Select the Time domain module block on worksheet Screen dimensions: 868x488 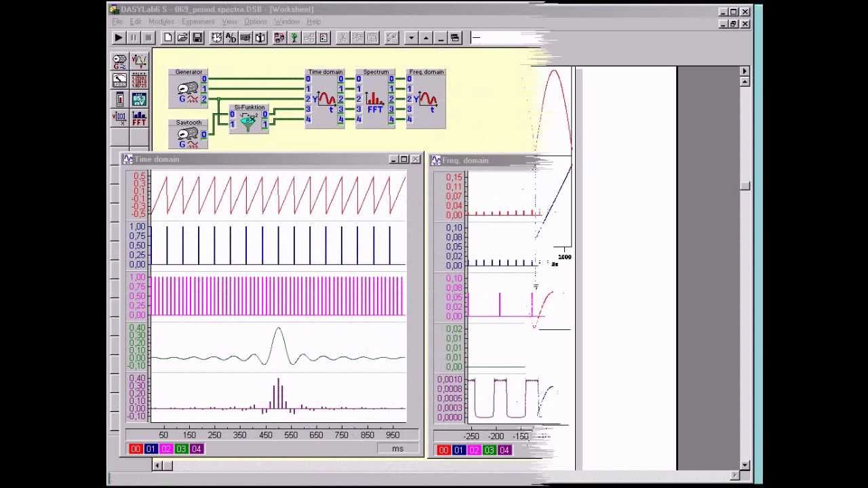(325, 98)
